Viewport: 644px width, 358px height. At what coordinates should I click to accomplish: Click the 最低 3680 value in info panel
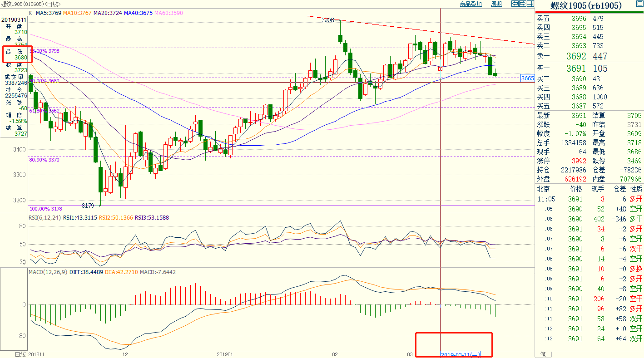coord(20,58)
